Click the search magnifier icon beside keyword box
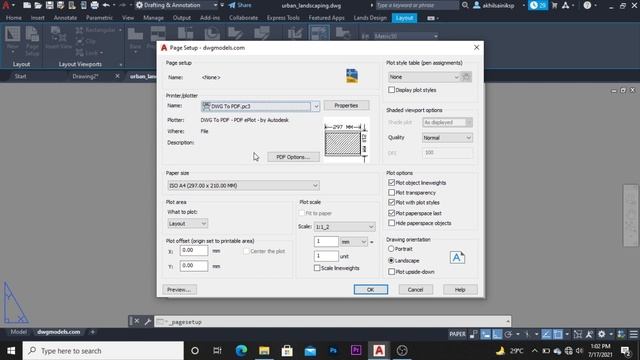640x360 pixels. tap(465, 5)
